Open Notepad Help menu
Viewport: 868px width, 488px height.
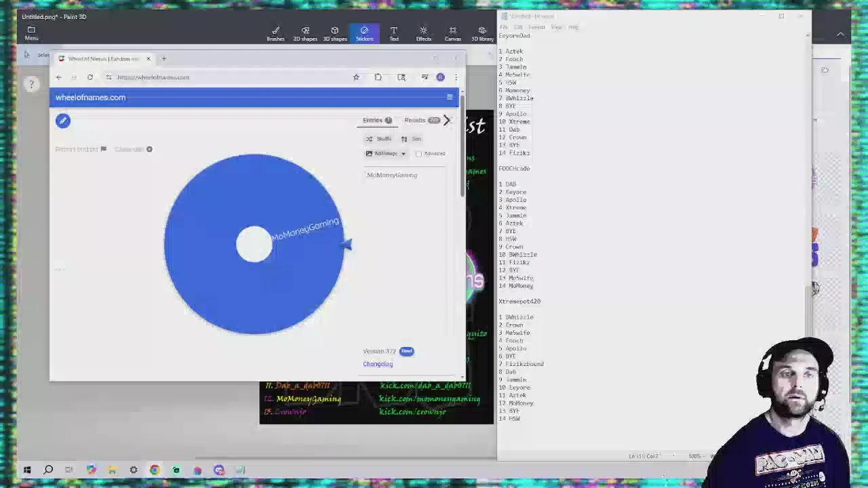[x=574, y=27]
